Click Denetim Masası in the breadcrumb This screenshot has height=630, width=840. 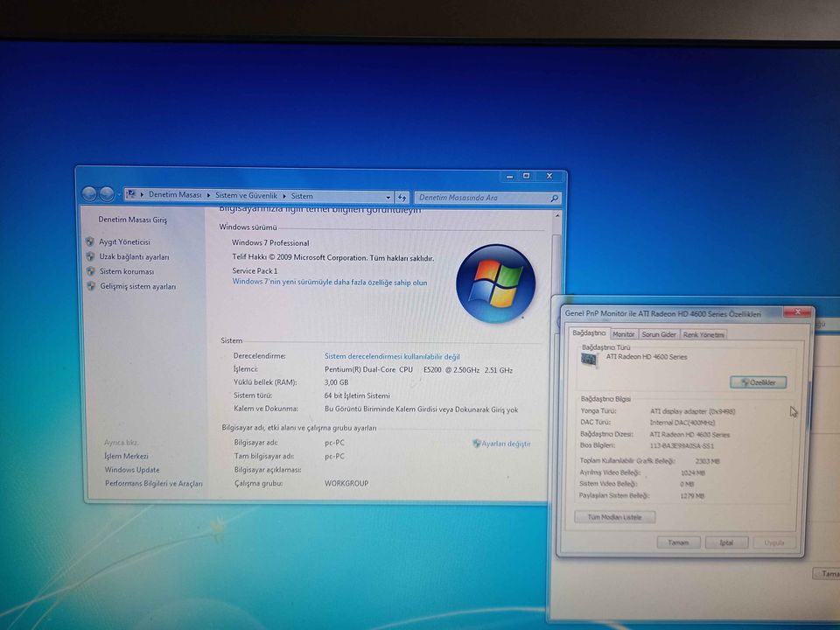175,195
